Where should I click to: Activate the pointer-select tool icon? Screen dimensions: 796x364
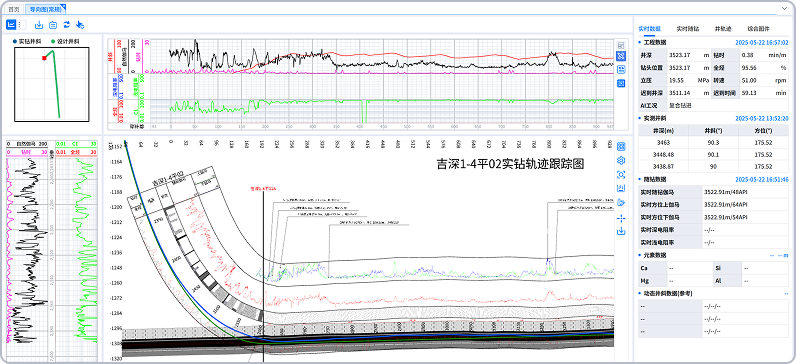[x=80, y=25]
